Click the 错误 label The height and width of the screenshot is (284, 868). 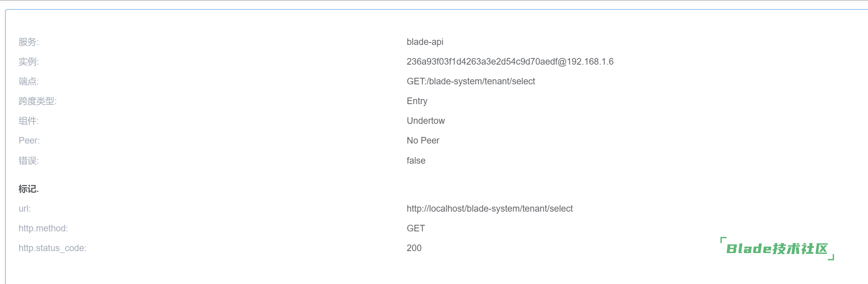(29, 161)
